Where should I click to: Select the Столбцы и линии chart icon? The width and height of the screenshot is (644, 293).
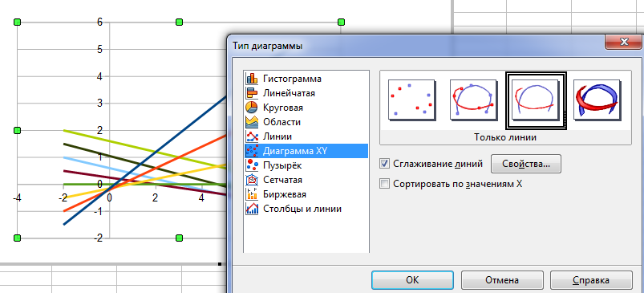(x=251, y=209)
